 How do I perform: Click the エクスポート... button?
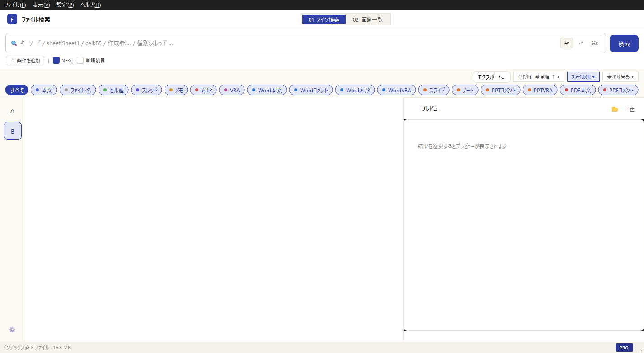coord(491,77)
